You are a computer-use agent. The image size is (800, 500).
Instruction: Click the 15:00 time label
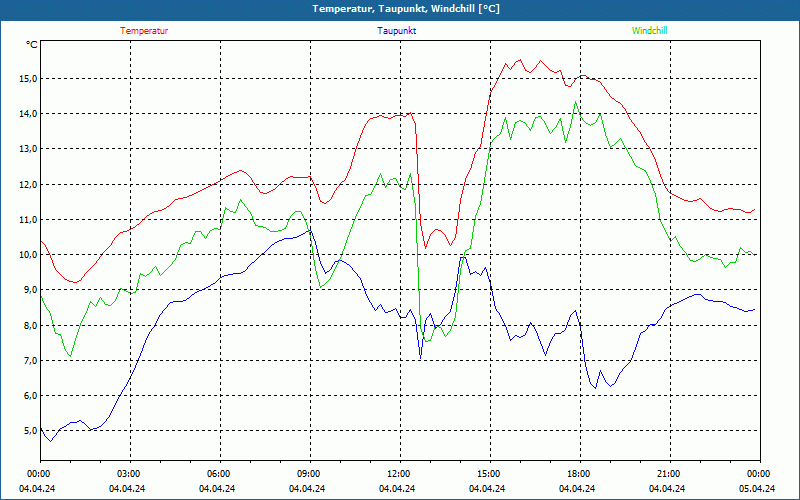(488, 474)
